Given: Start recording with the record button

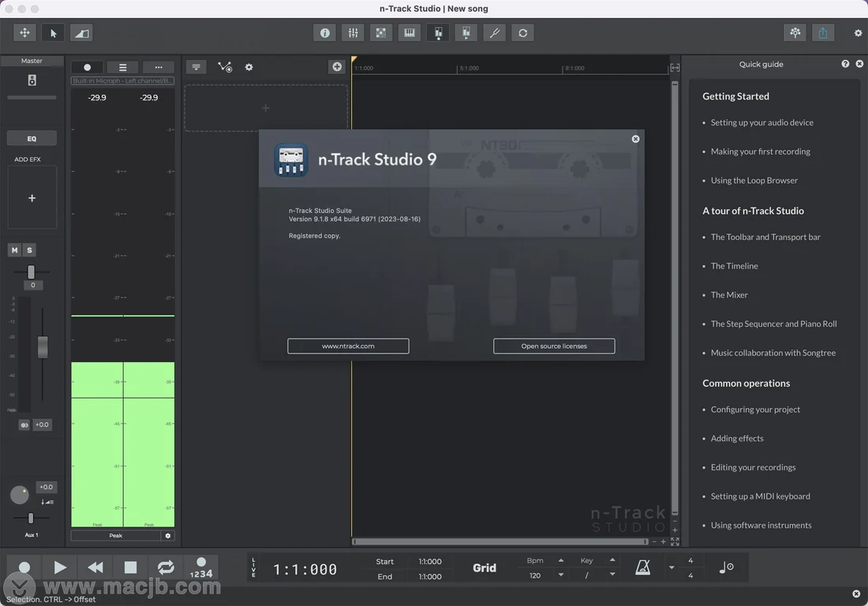Looking at the screenshot, I should (24, 568).
